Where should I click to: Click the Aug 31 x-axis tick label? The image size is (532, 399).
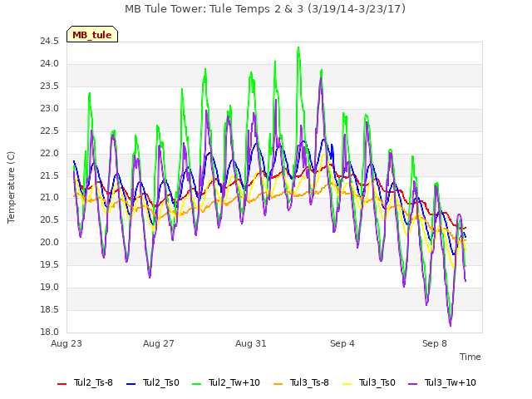point(251,343)
